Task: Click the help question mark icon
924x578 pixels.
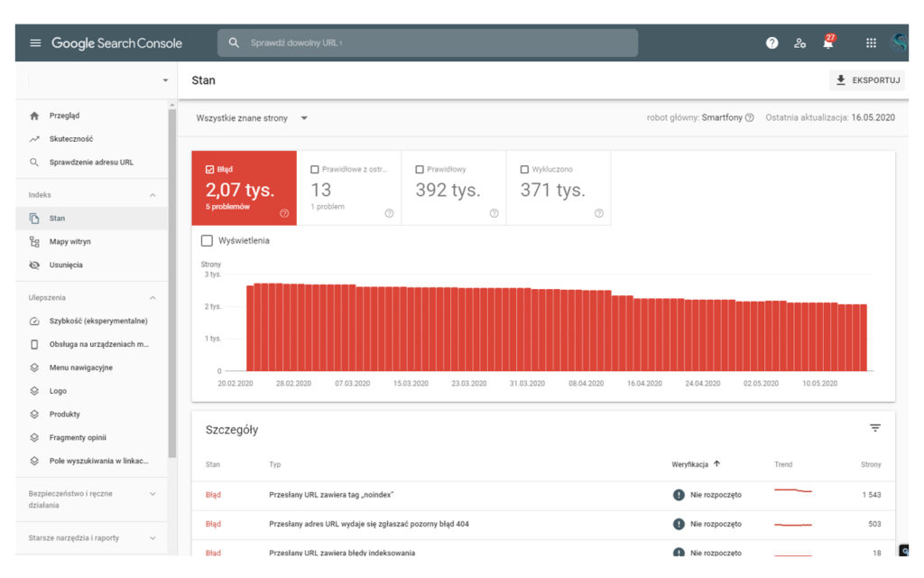Action: (772, 42)
